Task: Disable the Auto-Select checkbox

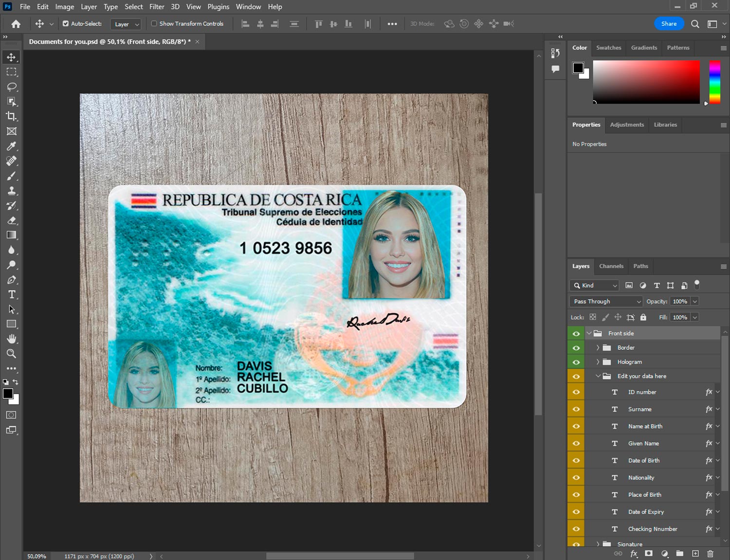Action: (66, 23)
